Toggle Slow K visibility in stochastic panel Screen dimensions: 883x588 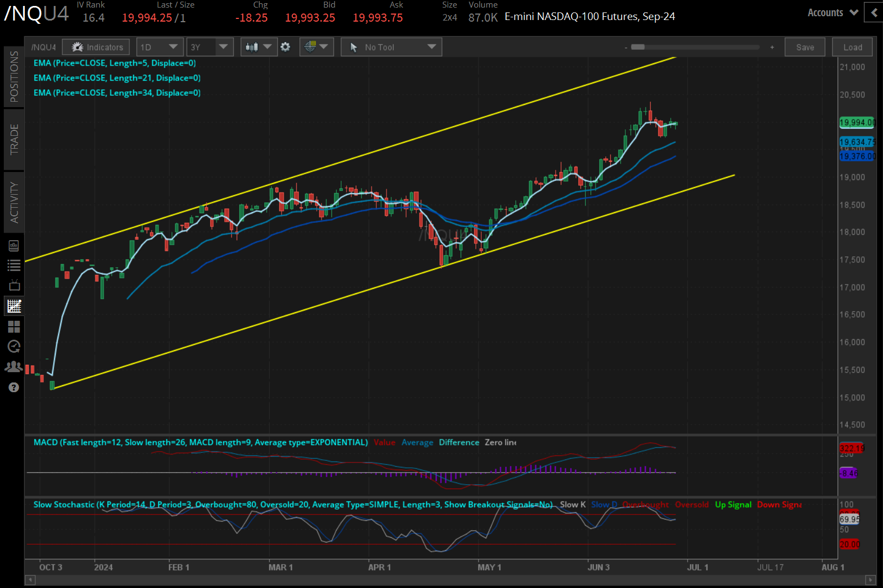[572, 504]
